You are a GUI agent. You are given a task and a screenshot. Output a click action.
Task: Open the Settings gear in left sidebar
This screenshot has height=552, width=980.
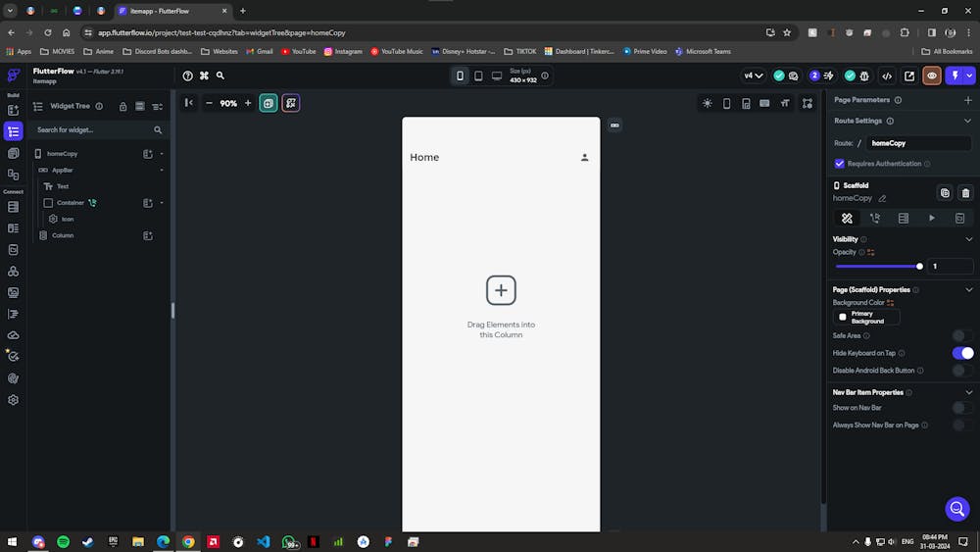[13, 400]
